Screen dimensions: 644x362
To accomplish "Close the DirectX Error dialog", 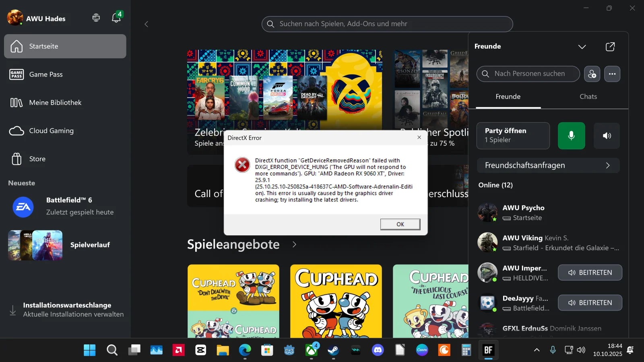I will click(419, 138).
